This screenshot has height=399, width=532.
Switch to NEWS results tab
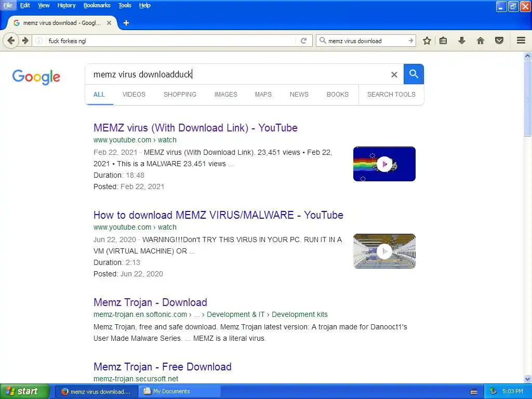tap(299, 95)
